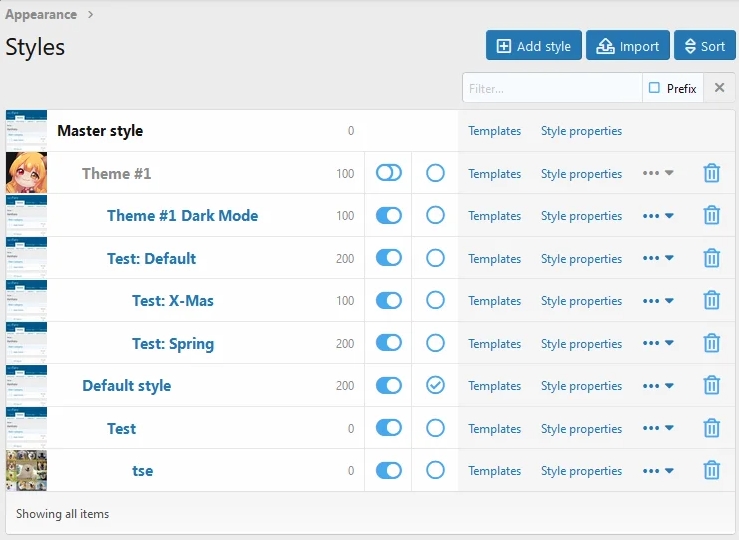739x540 pixels.
Task: Open the Sort menu button
Action: pyautogui.click(x=704, y=46)
